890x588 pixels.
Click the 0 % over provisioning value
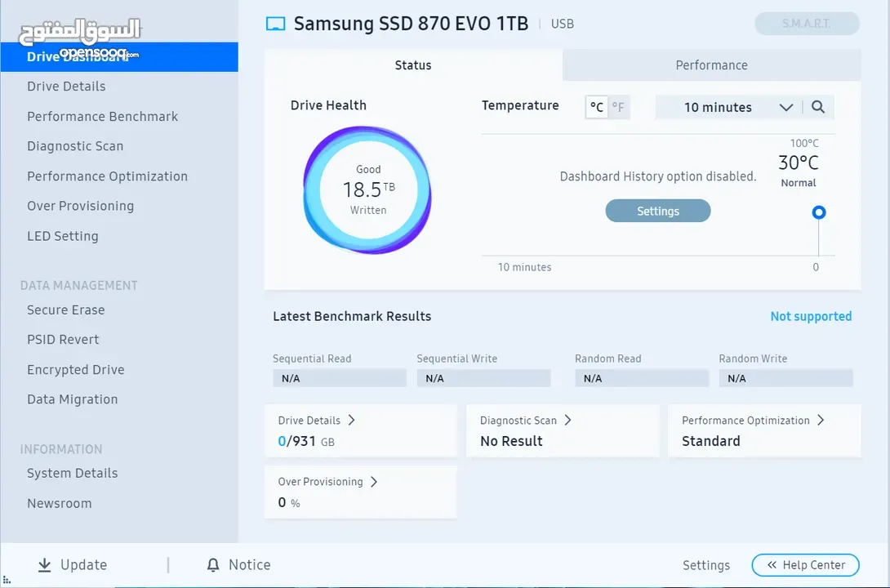[x=289, y=502]
